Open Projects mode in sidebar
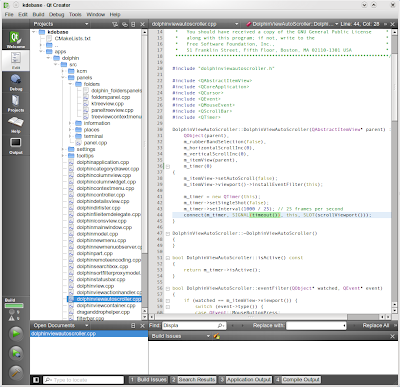 (16, 103)
